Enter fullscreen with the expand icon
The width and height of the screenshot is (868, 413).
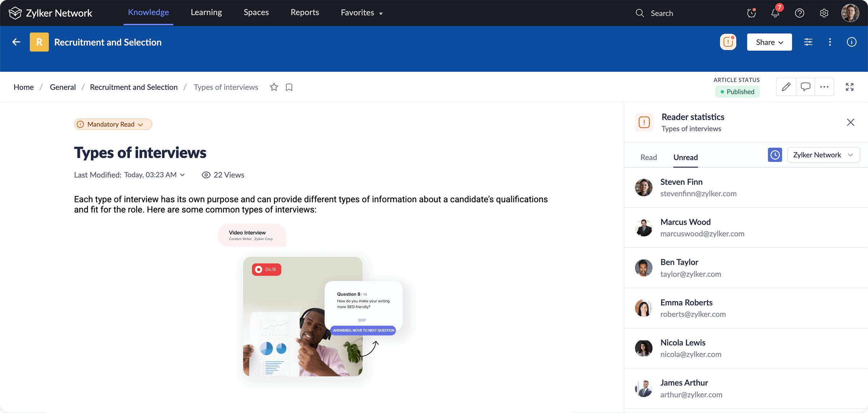point(850,87)
